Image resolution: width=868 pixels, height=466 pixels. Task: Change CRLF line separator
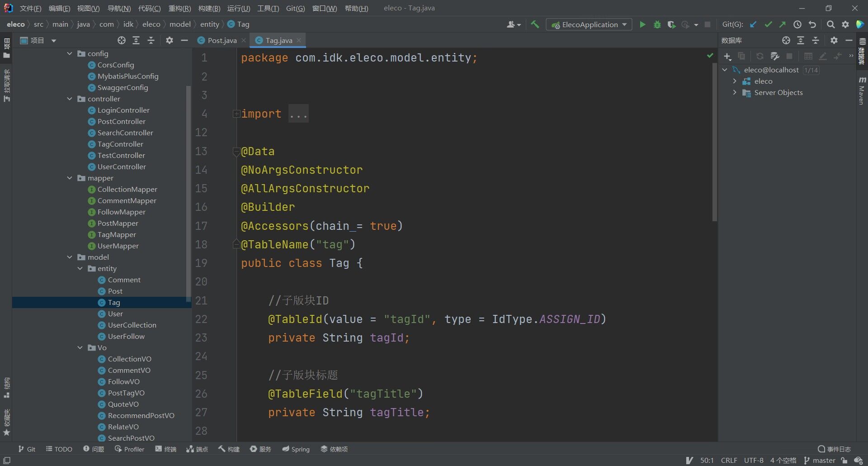click(x=729, y=460)
